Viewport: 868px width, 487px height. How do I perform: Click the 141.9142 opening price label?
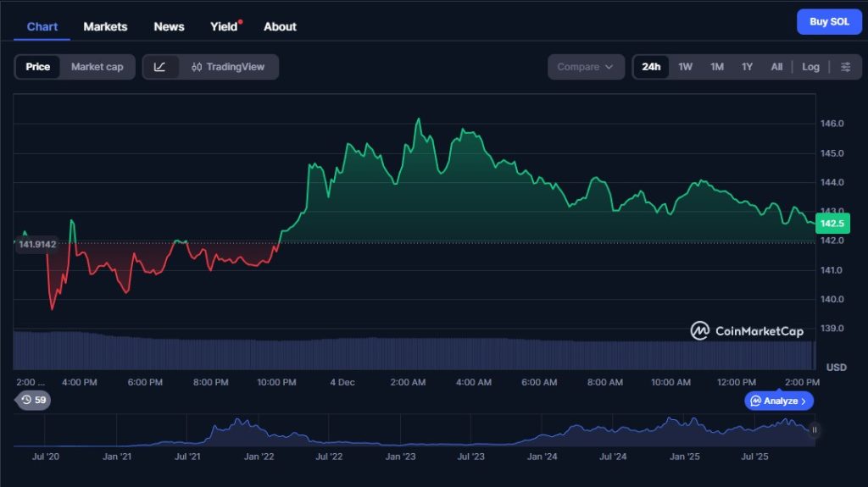tap(37, 244)
